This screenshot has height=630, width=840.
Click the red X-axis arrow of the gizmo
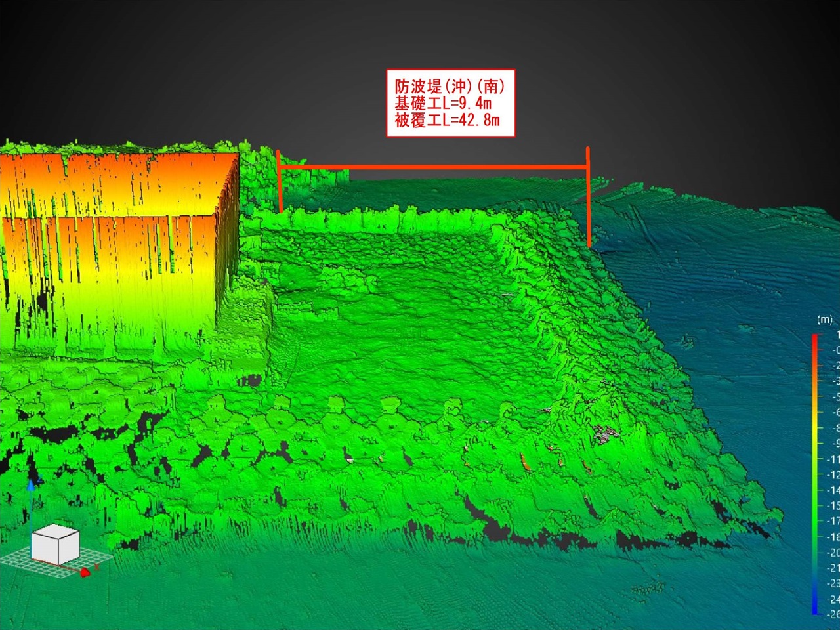[85, 574]
